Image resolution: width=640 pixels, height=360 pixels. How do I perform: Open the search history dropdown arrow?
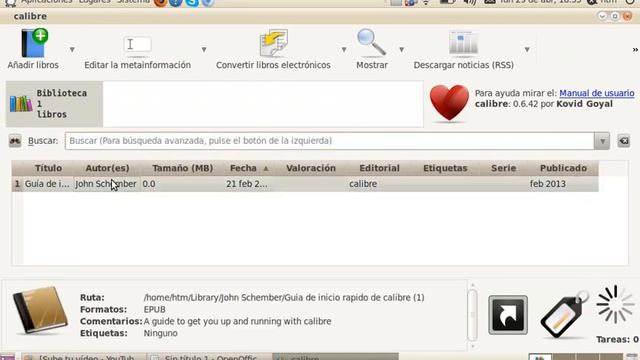(602, 141)
